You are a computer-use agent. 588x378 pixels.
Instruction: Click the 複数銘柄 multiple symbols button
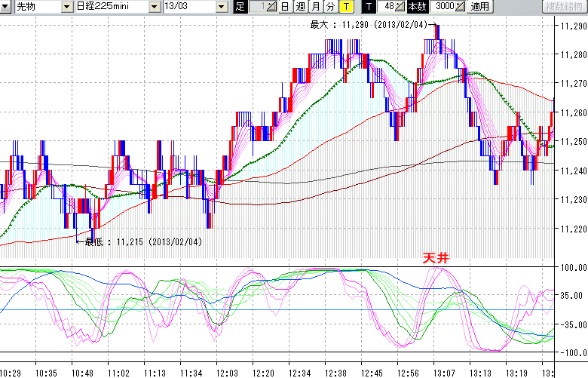(x=564, y=7)
